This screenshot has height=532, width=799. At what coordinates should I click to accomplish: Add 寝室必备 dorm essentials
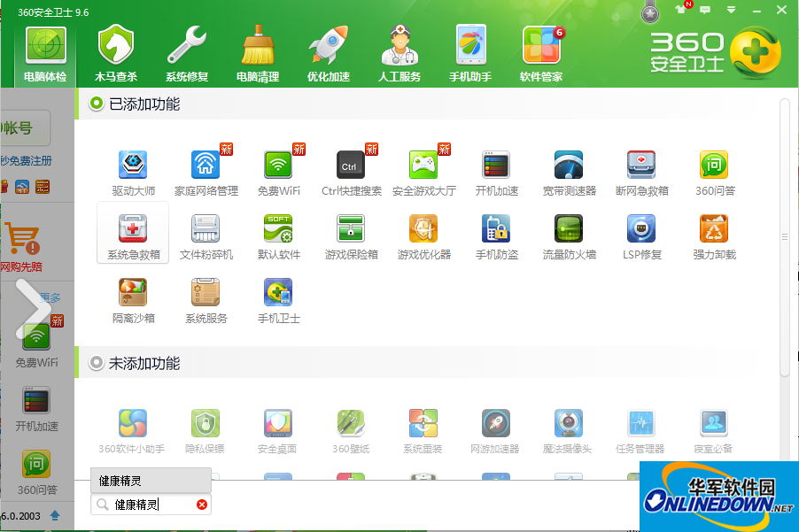[713, 431]
